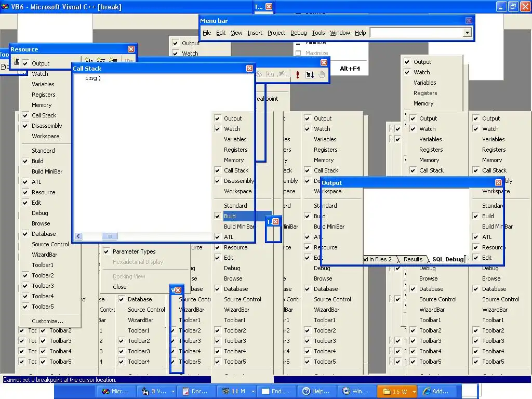Open the Menu bar combo box dropdown arrow
Screen dimensions: 532x399
click(467, 33)
